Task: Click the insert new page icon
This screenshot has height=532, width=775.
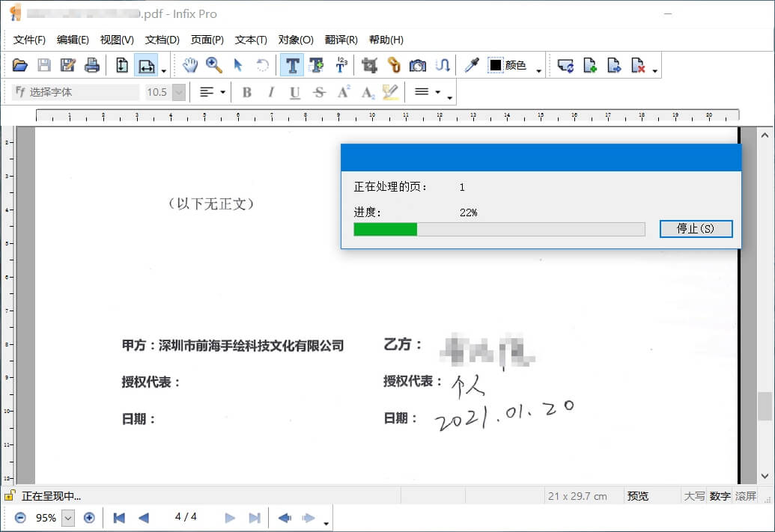Action: (589, 65)
